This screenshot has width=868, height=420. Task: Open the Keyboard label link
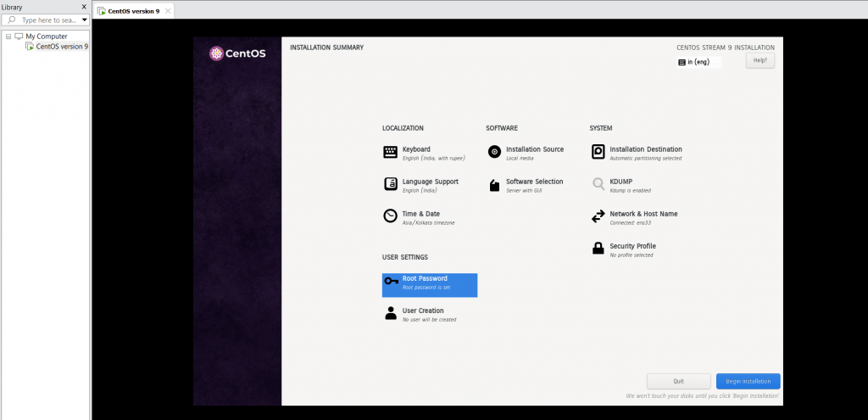pyautogui.click(x=416, y=149)
